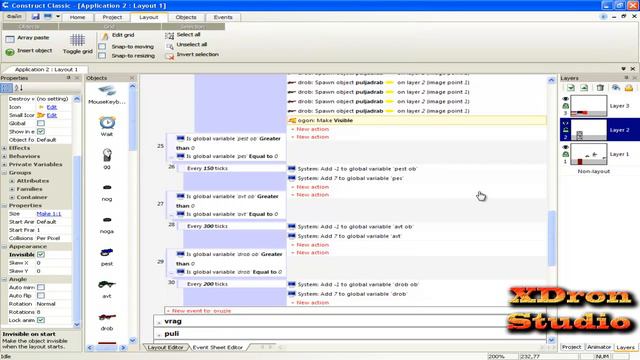Toggle visibility eye of Layer 1

click(x=565, y=147)
